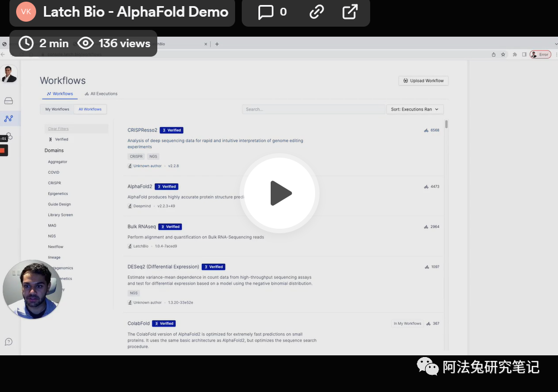Bookmark page with the star icon

click(503, 54)
